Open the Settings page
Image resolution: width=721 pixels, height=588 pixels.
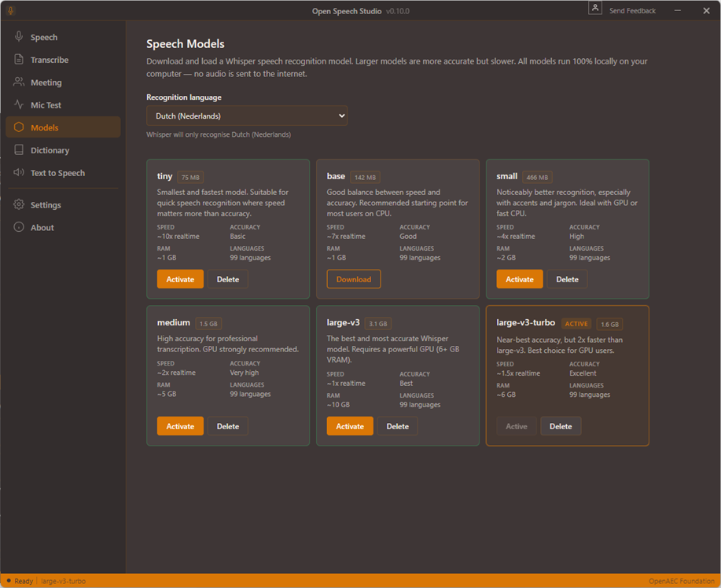pyautogui.click(x=63, y=205)
